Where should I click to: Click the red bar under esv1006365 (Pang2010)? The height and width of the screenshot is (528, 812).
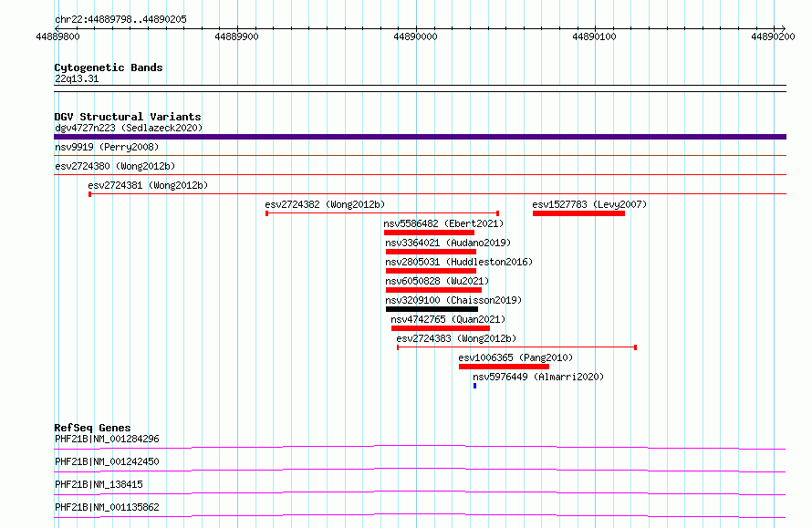(x=504, y=367)
